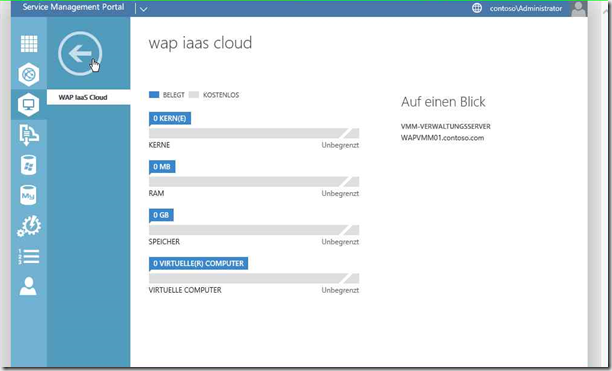The image size is (612, 371).
Task: Click Unbegrenzt label under Speicher bar
Action: [340, 242]
